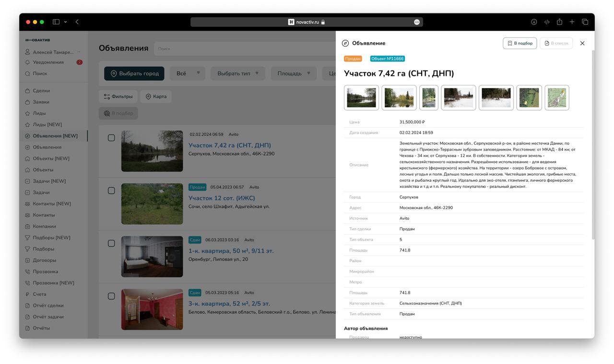Click the Счета ruble icon

[27, 294]
